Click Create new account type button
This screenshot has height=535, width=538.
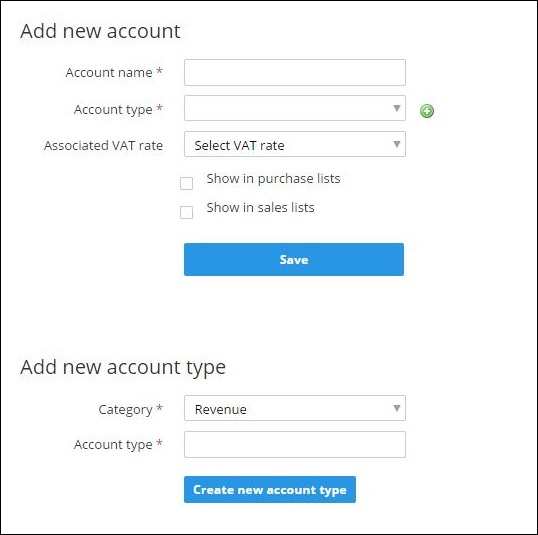pos(270,489)
